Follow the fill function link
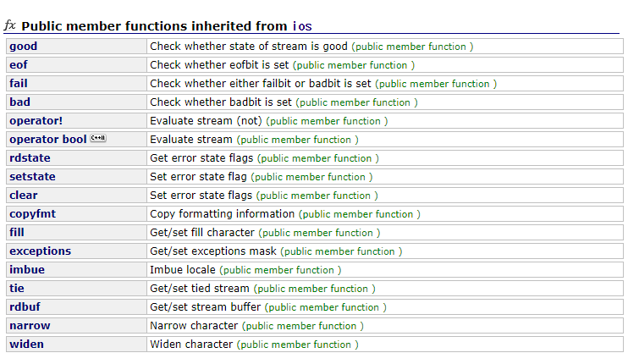 coord(17,232)
